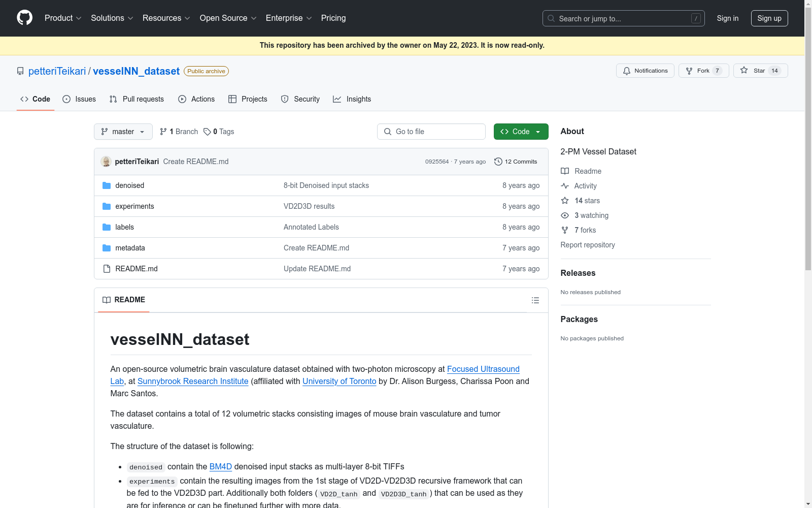The width and height of the screenshot is (812, 508).
Task: Follow the Focused Ultrasound Lab link
Action: [x=483, y=369]
